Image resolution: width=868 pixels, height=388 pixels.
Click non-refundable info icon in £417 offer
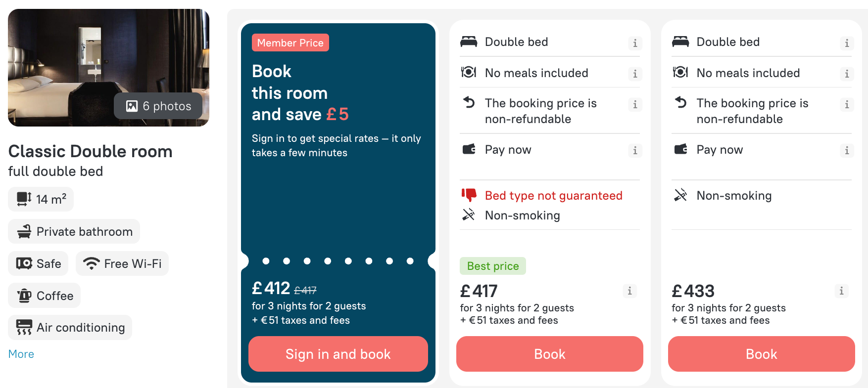[635, 104]
